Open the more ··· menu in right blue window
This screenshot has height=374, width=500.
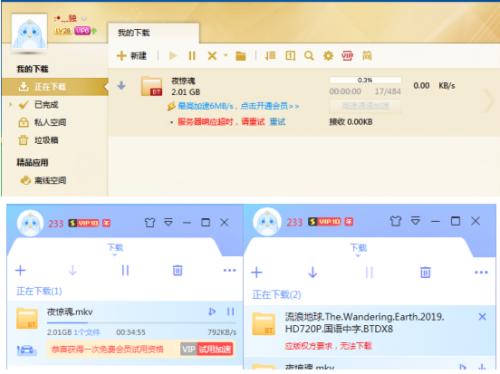pos(481,272)
